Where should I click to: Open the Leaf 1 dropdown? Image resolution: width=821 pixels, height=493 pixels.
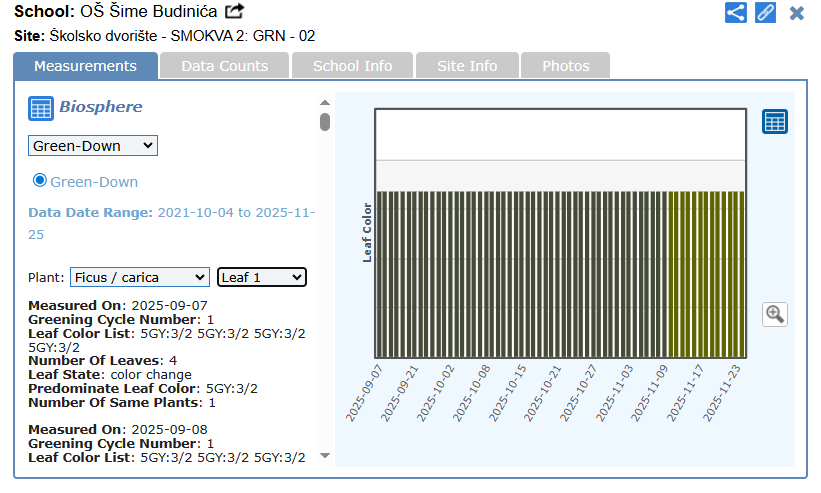261,277
